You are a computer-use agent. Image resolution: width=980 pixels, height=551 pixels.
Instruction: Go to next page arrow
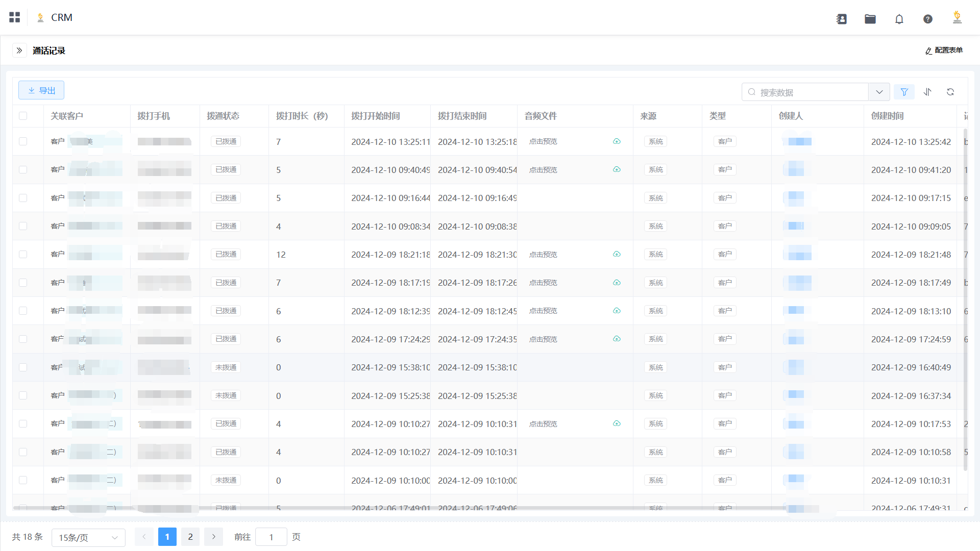click(213, 537)
